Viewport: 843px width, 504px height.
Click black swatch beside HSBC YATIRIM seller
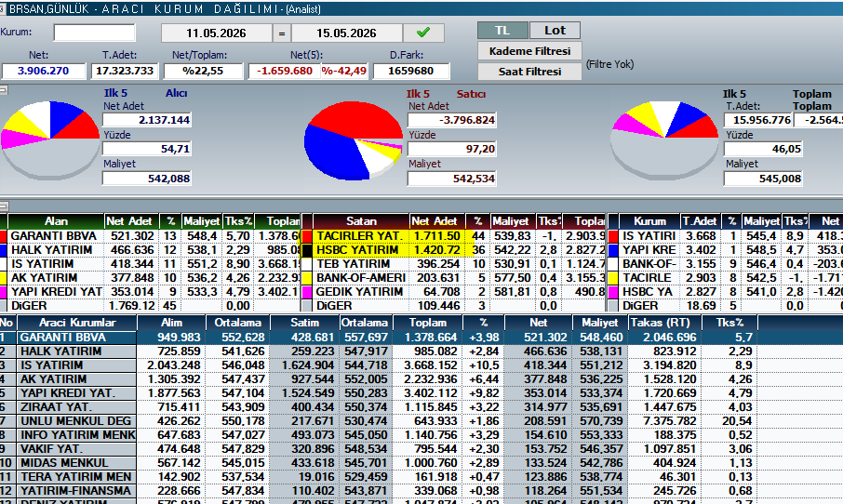[307, 250]
